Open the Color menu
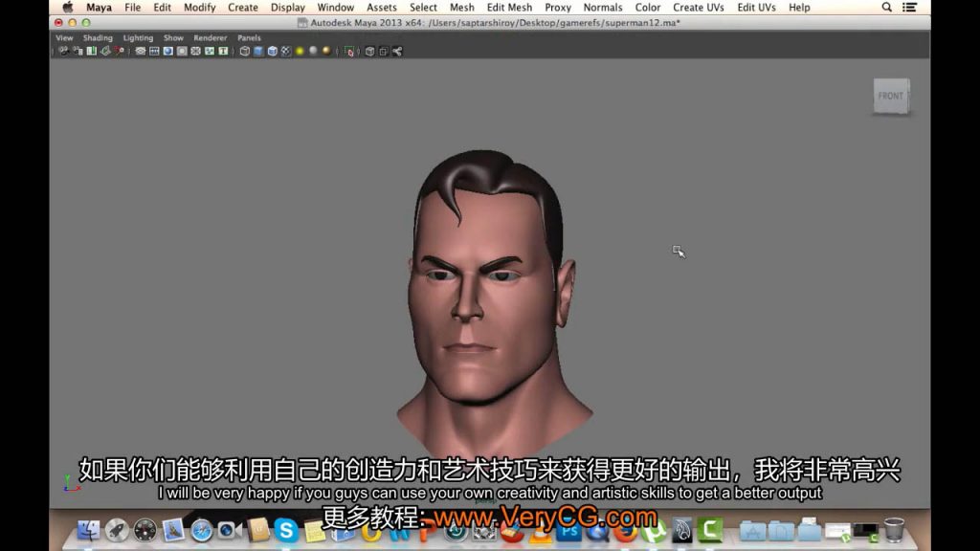 (648, 8)
